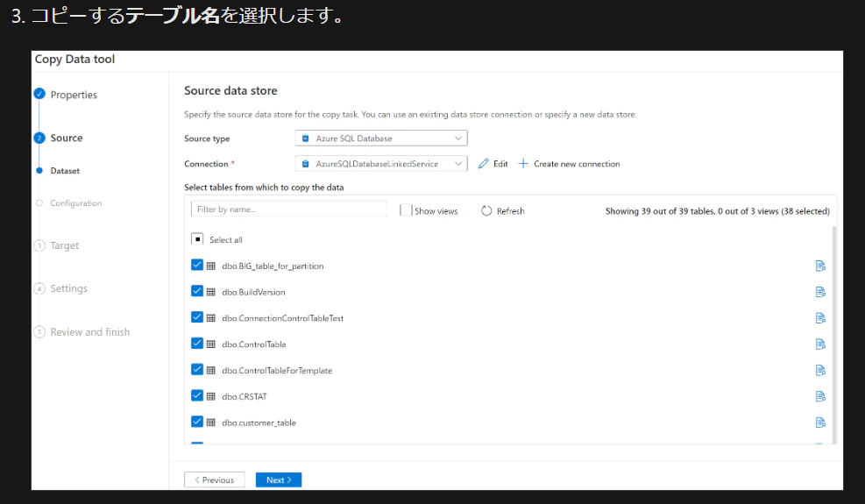Select dbo.BIG_table_for_partition table name

[273, 266]
